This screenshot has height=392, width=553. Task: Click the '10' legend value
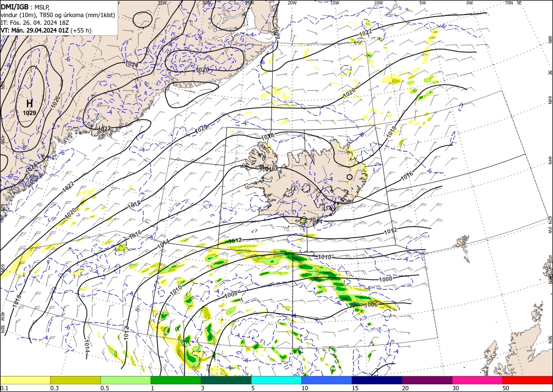click(305, 388)
